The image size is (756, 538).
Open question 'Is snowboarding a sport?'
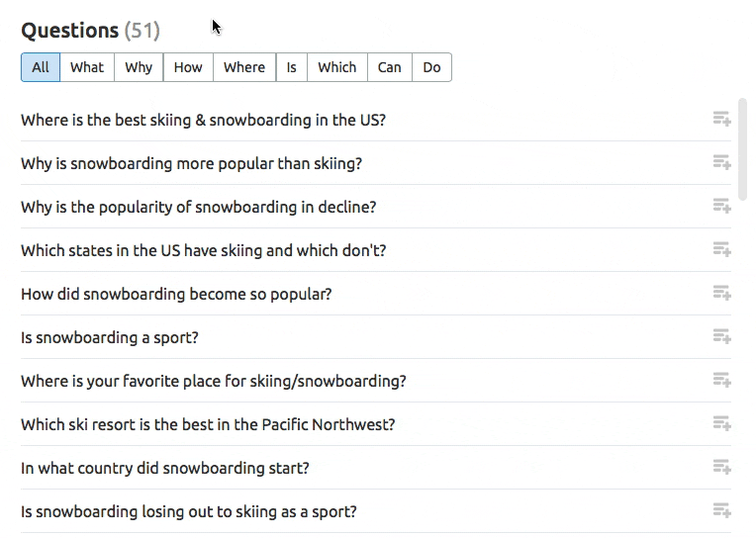[110, 337]
